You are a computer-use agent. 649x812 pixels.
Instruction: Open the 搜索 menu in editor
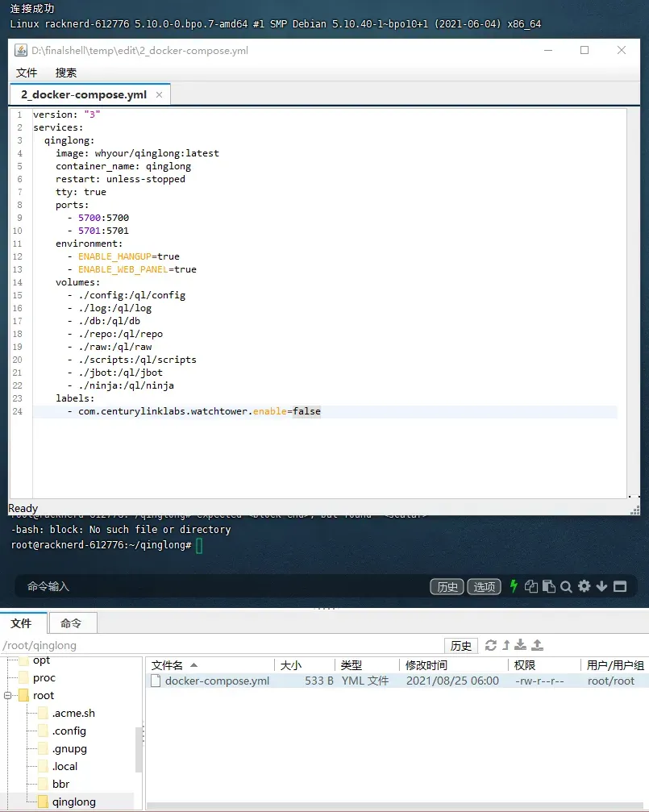(66, 73)
